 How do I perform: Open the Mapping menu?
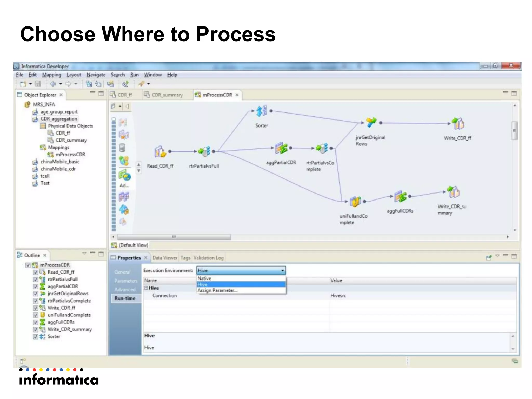(x=51, y=75)
